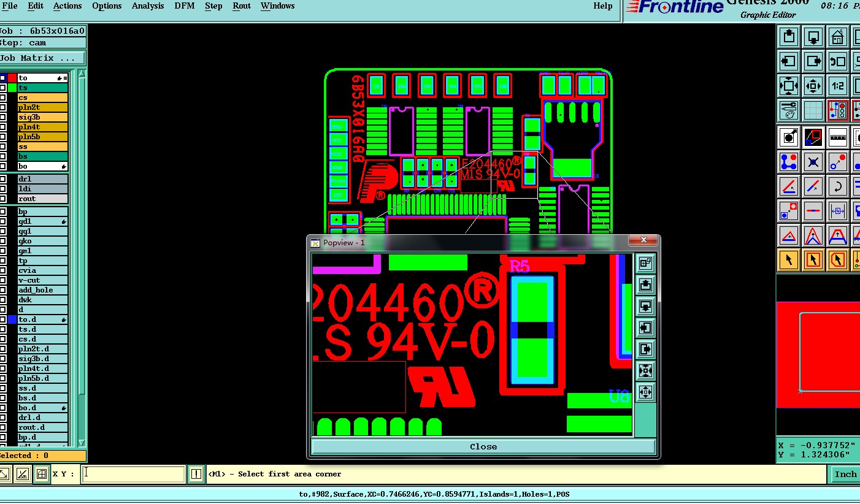Open the File menu
860x504 pixels.
(10, 6)
